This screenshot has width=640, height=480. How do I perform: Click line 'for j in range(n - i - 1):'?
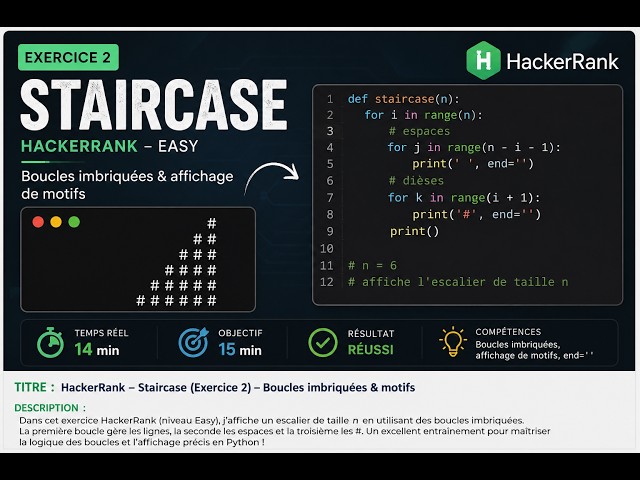pyautogui.click(x=474, y=147)
